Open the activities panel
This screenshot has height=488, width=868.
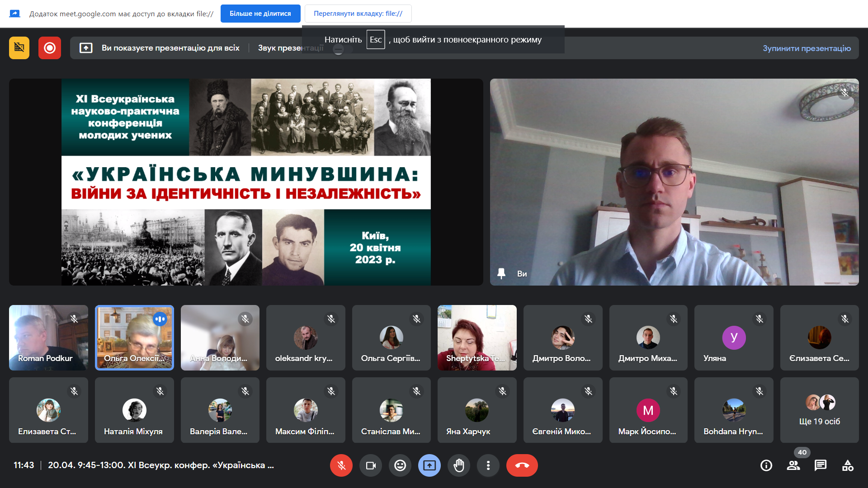848,465
